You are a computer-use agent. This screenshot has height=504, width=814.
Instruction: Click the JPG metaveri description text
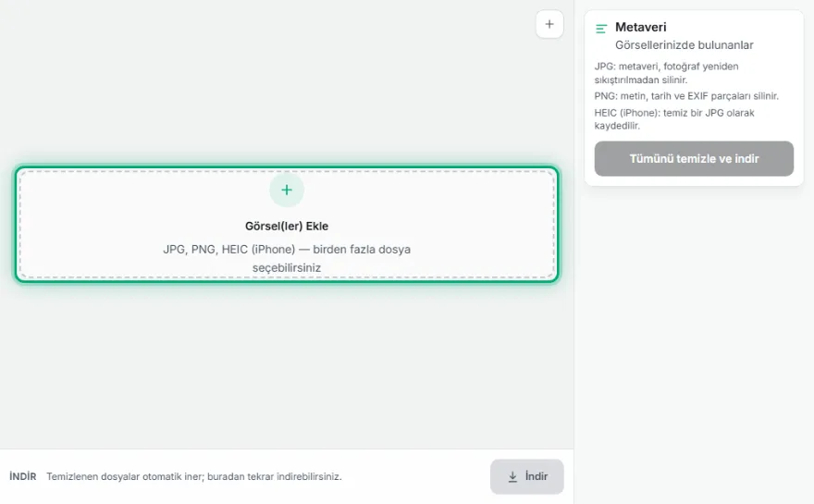667,73
